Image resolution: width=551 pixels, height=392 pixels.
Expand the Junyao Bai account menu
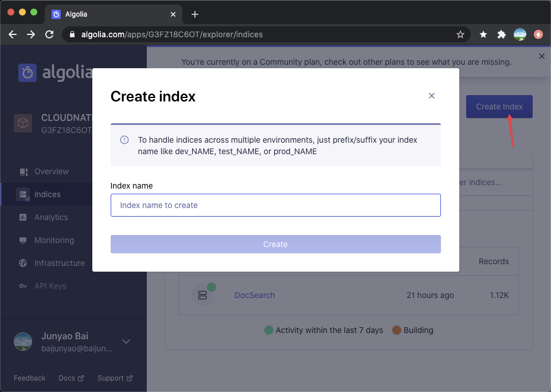126,341
